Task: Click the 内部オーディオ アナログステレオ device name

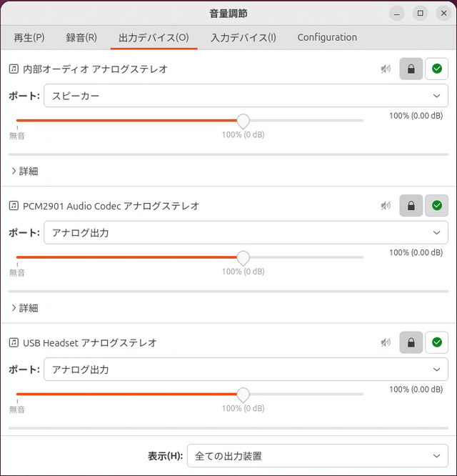Action: coord(95,69)
